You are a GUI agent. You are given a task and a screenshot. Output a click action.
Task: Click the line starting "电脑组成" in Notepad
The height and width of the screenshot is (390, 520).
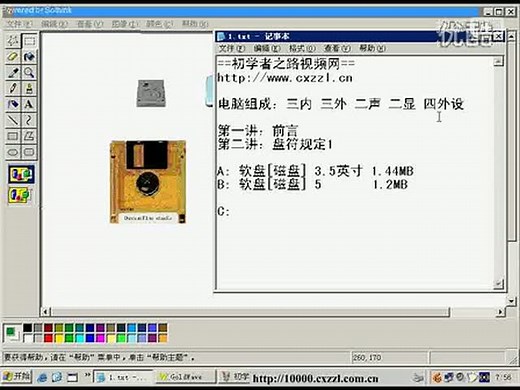tap(341, 104)
